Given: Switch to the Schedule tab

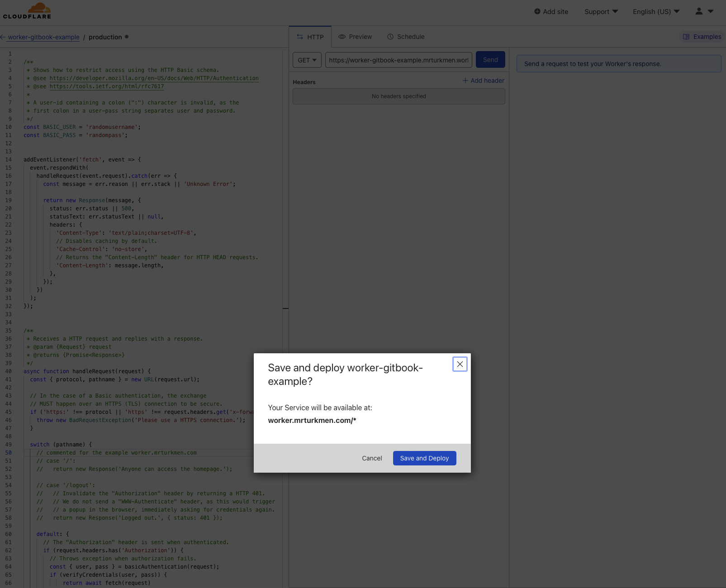Looking at the screenshot, I should pyautogui.click(x=406, y=37).
